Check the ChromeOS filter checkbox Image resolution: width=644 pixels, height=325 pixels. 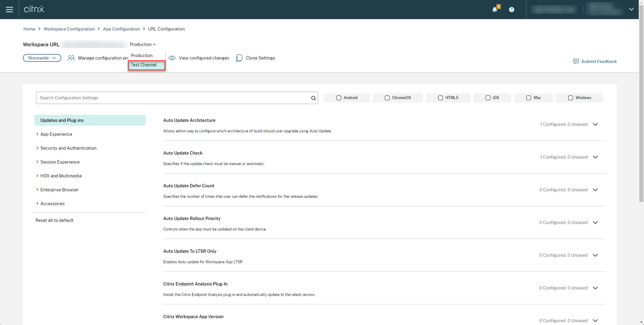point(387,98)
